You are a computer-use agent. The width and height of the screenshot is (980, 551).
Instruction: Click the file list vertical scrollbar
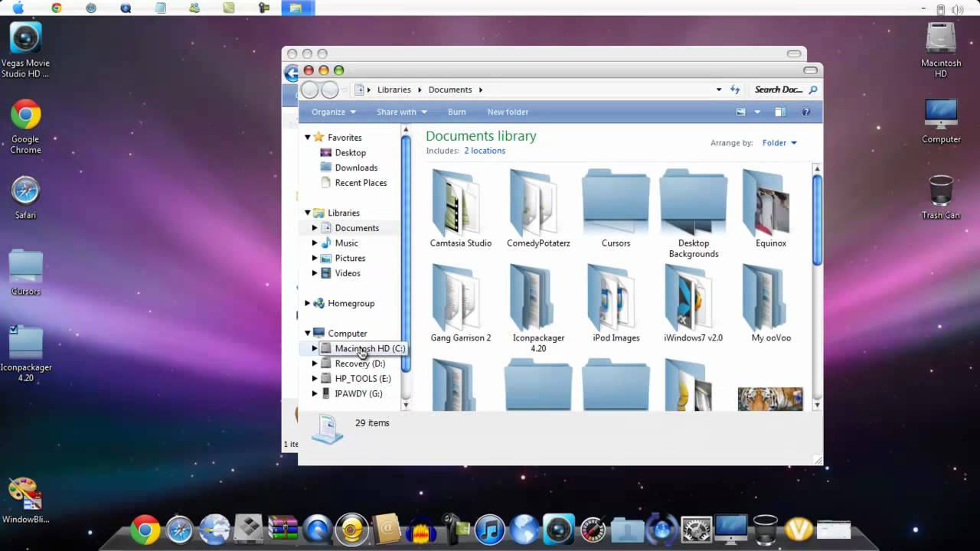tap(817, 219)
